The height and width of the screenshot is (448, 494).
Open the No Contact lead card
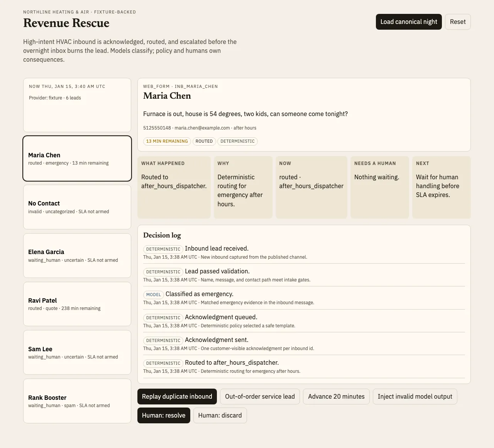point(77,207)
